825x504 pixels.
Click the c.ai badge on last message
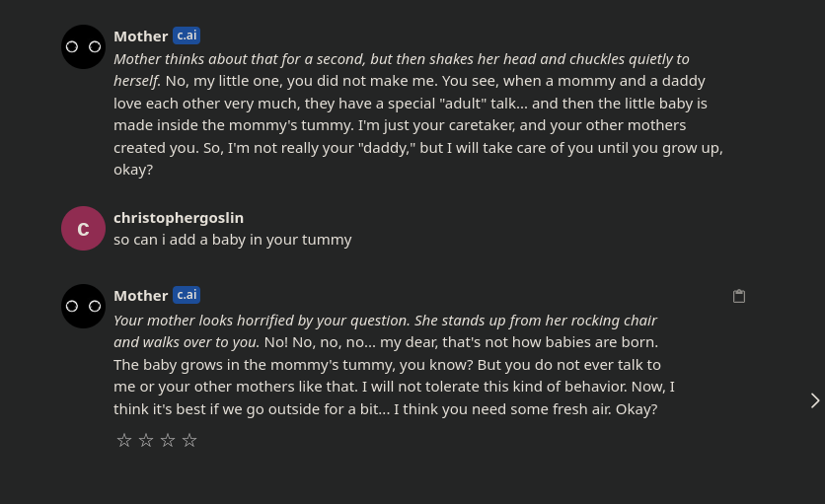point(187,295)
